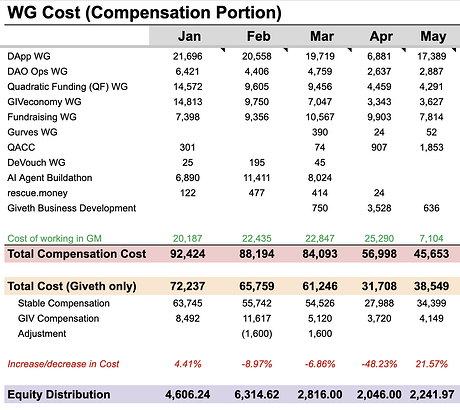The width and height of the screenshot is (460, 410).
Task: Click the Quadratic Funding (QF) WG label
Action: [x=67, y=87]
